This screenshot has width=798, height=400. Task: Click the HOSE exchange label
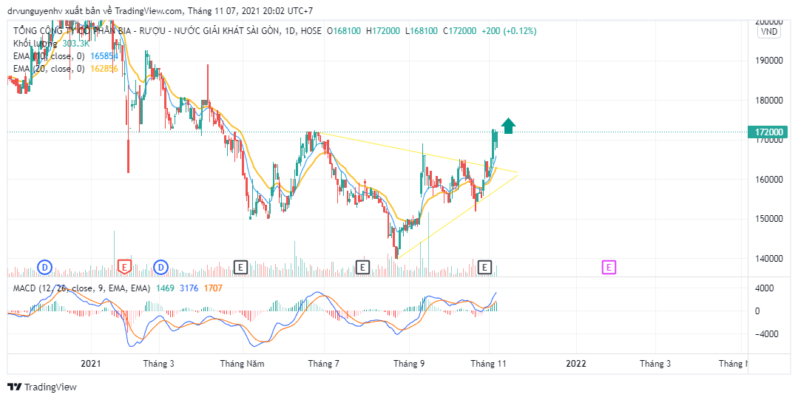pyautogui.click(x=310, y=31)
